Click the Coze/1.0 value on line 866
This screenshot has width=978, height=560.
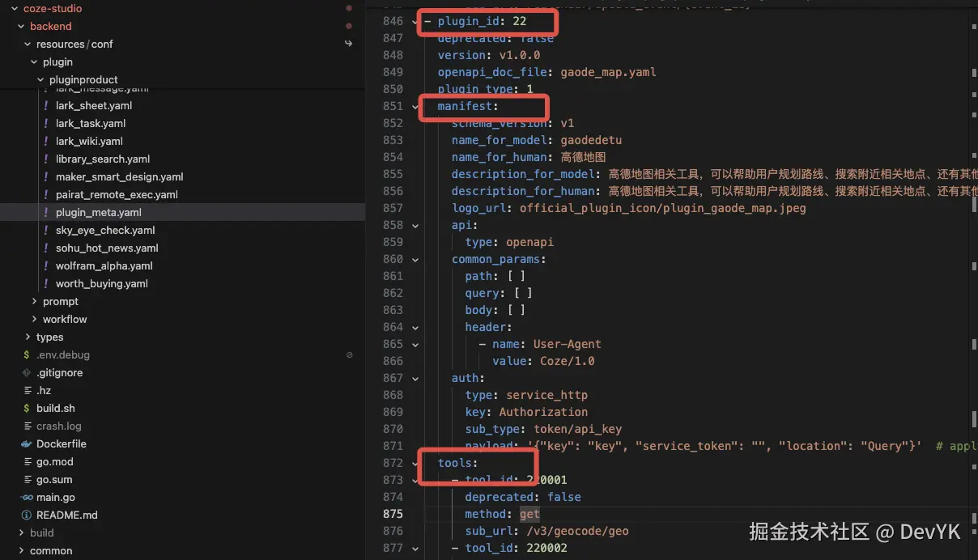568,361
